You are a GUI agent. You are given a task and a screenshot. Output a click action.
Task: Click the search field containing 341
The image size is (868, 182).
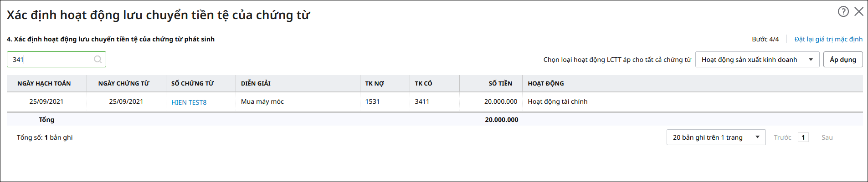tap(50, 60)
